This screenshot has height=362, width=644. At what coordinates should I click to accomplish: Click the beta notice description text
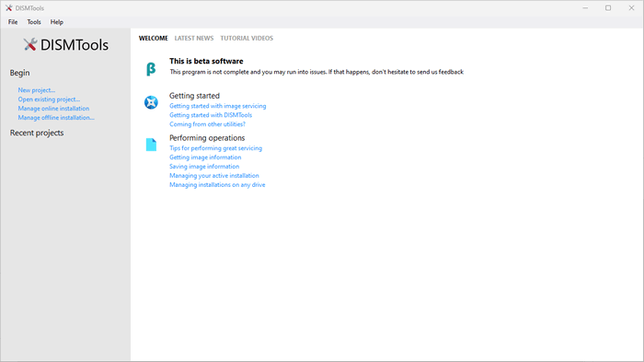tap(316, 72)
